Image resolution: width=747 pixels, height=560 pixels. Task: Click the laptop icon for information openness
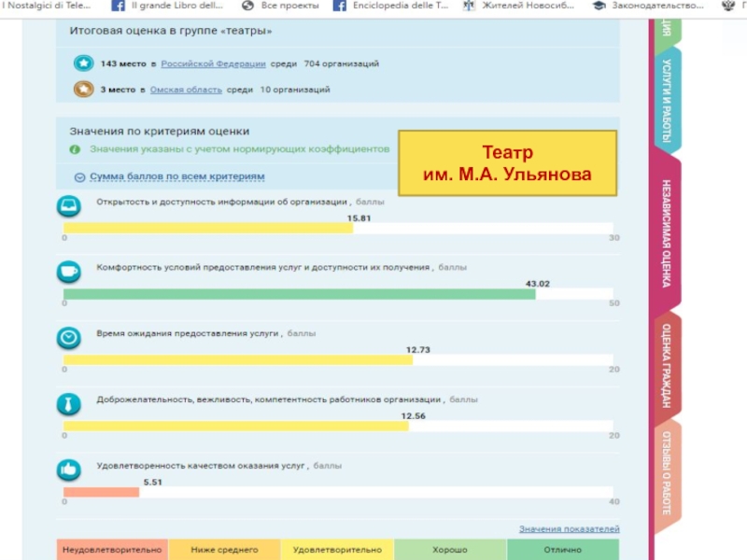(69, 204)
